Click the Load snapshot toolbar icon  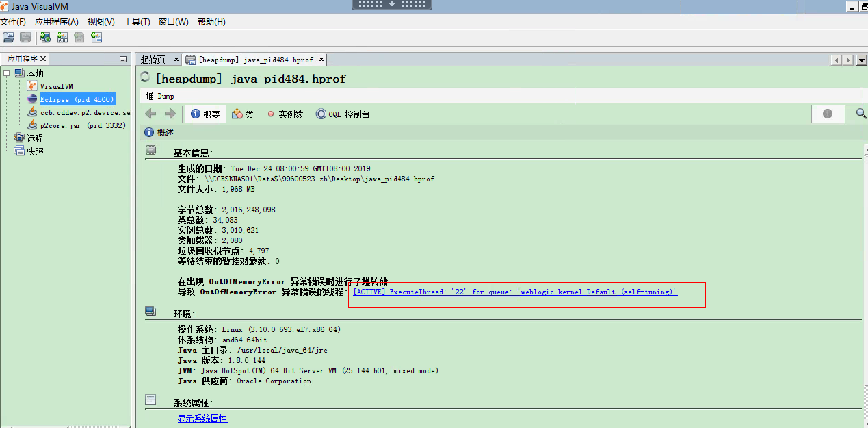pyautogui.click(x=8, y=38)
